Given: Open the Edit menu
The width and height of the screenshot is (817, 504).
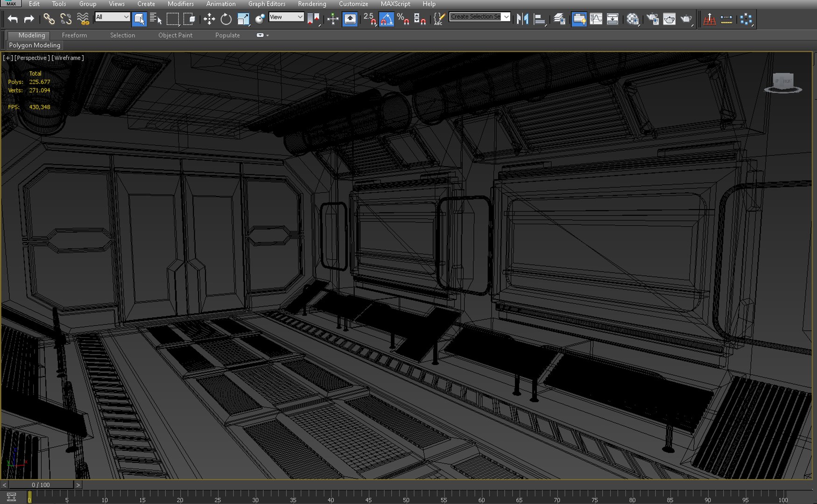Looking at the screenshot, I should pos(34,4).
